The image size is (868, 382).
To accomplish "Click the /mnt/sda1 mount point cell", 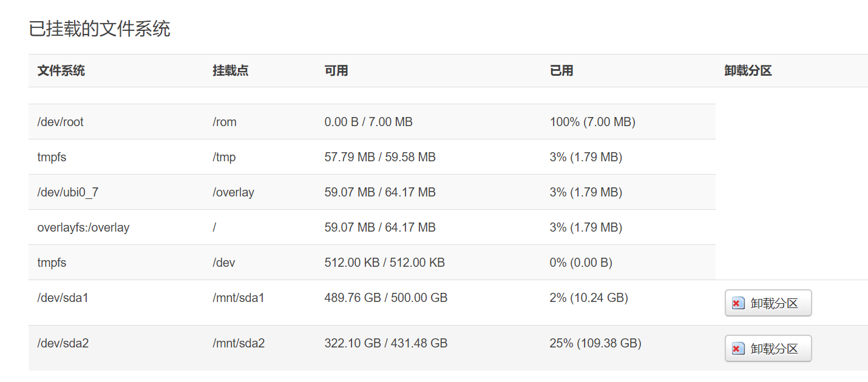I will [x=239, y=298].
